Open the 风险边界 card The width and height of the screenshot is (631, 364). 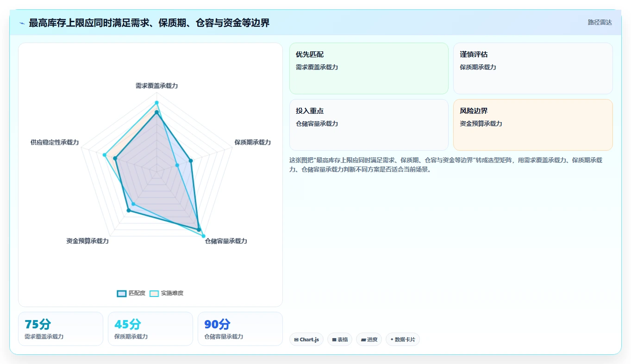[533, 125]
